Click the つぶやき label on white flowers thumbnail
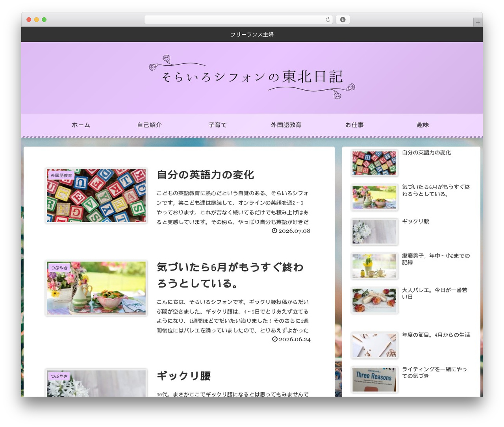This screenshot has width=504, height=427. pos(59,376)
